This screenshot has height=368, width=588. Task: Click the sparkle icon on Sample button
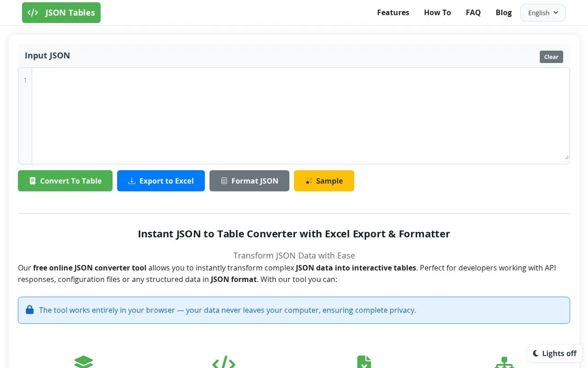click(x=309, y=181)
